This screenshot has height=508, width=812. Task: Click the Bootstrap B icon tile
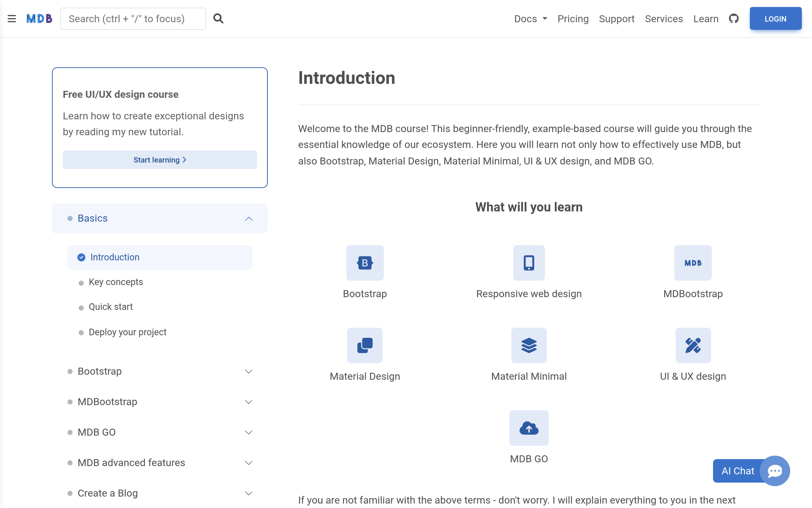click(x=365, y=263)
